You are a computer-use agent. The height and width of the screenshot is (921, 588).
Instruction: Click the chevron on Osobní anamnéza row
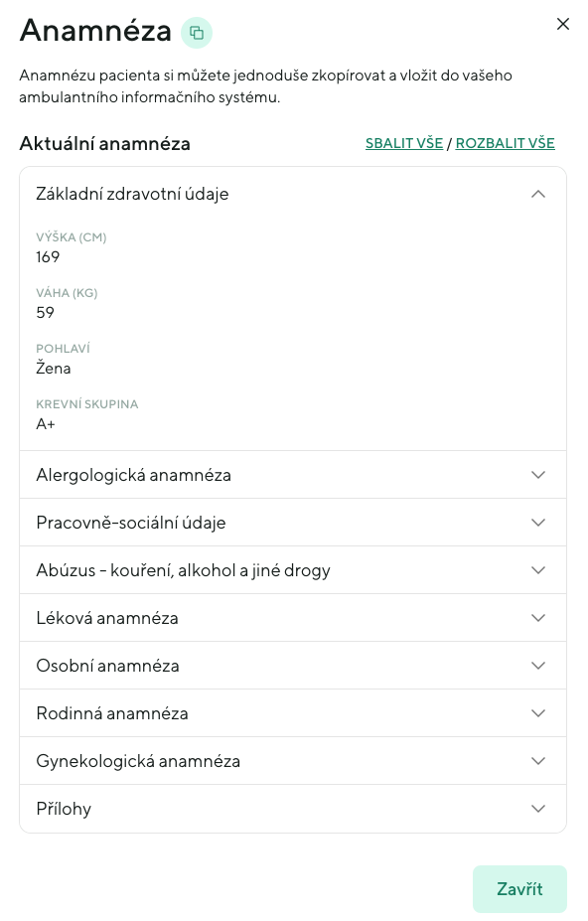point(537,665)
